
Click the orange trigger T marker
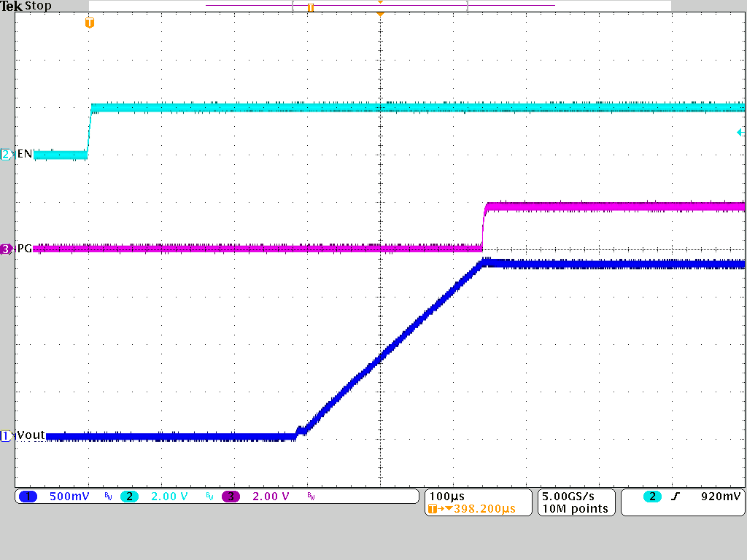pos(89,23)
